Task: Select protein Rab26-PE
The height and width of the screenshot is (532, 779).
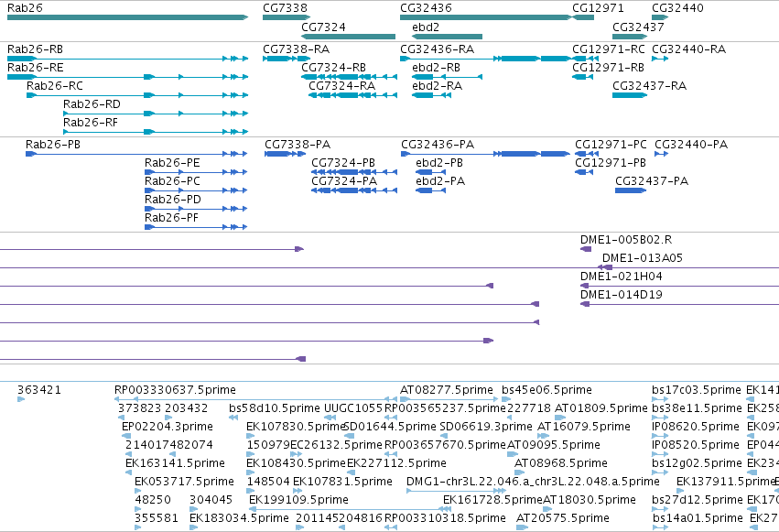Action: [196, 172]
